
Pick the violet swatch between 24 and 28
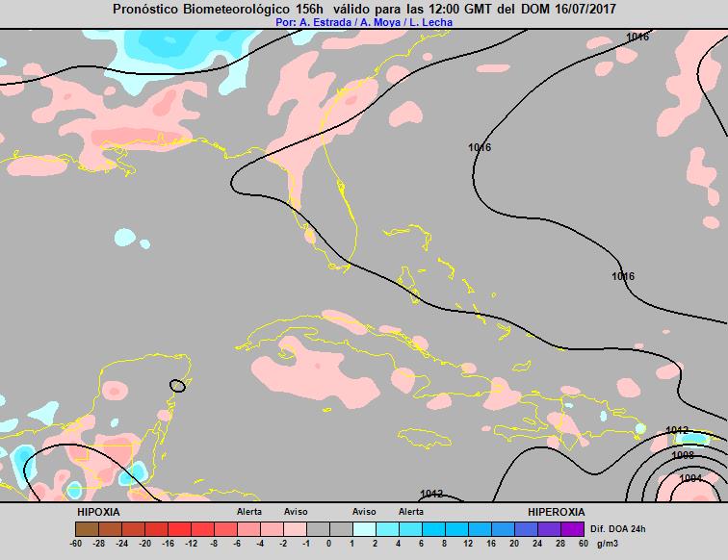point(549,529)
